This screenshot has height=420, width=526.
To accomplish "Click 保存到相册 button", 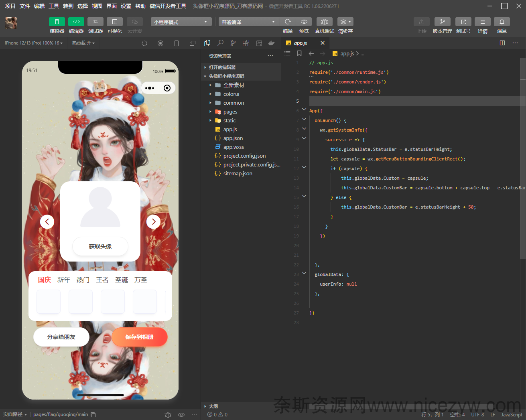I will [x=139, y=337].
